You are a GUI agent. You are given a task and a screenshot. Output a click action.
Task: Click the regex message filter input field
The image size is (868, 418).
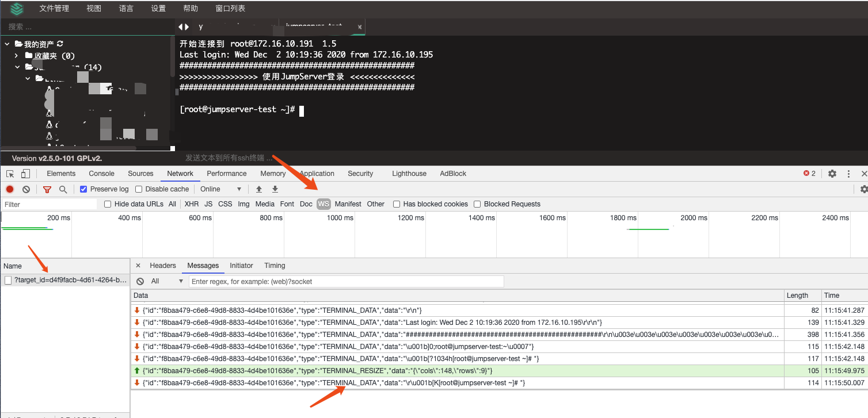click(345, 281)
